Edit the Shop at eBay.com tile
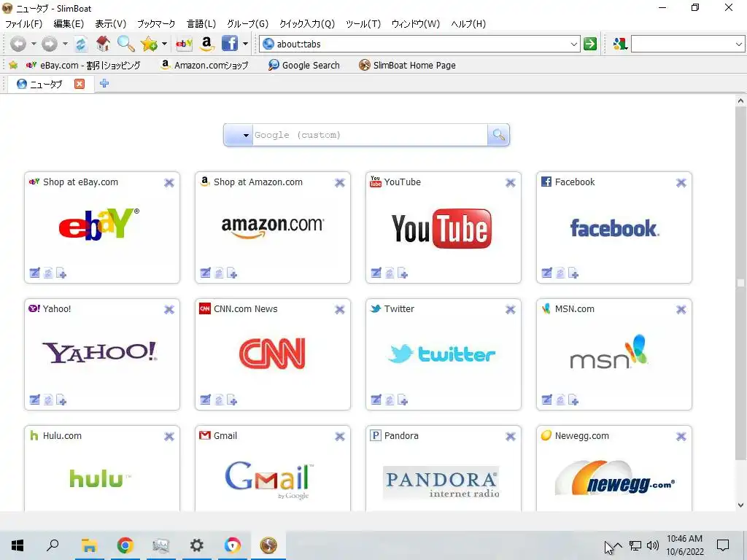Image resolution: width=747 pixels, height=560 pixels. click(34, 273)
